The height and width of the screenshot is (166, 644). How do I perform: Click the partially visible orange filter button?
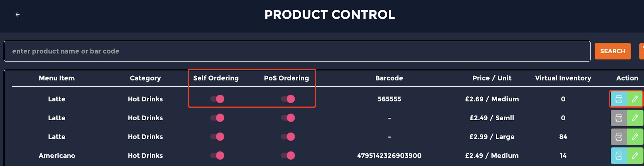click(641, 51)
